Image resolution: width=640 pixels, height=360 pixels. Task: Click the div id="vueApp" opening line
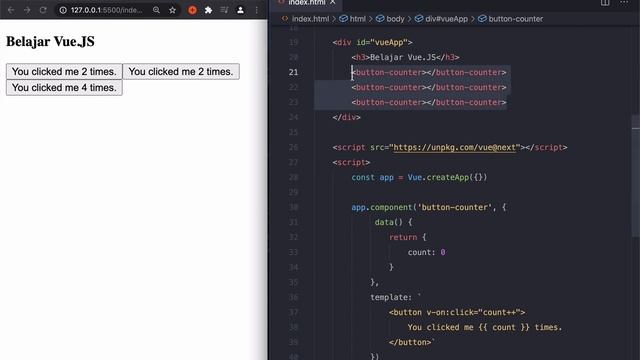point(372,42)
